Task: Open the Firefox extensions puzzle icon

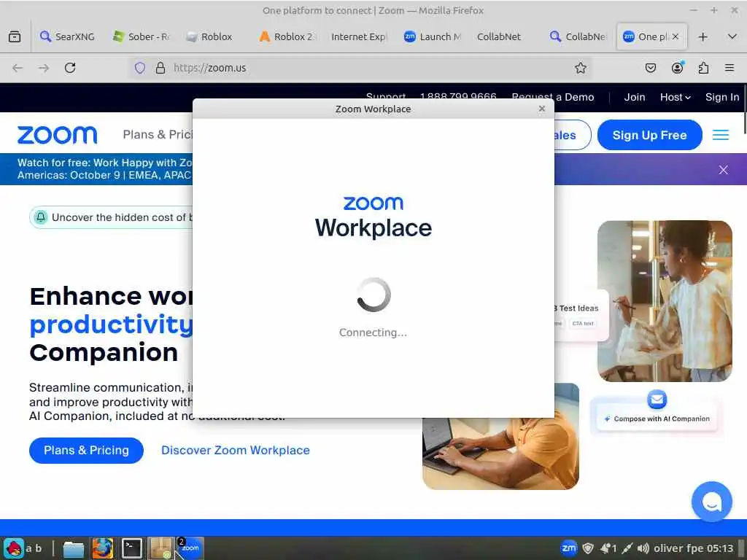Action: pyautogui.click(x=703, y=68)
